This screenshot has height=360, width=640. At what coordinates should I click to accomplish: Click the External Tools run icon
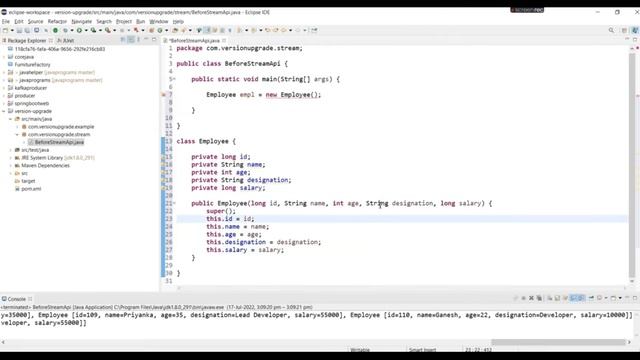coord(108,30)
